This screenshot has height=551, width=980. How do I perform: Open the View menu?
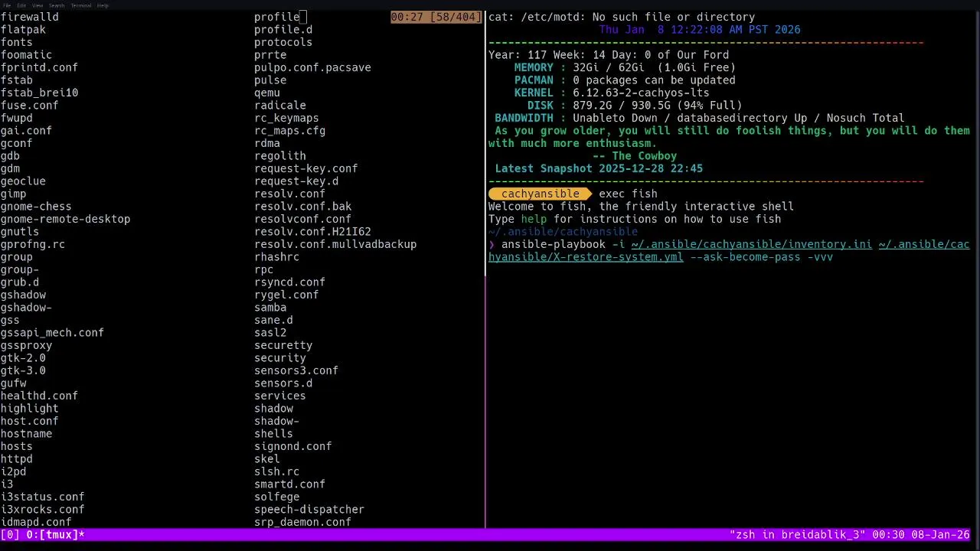[x=37, y=5]
